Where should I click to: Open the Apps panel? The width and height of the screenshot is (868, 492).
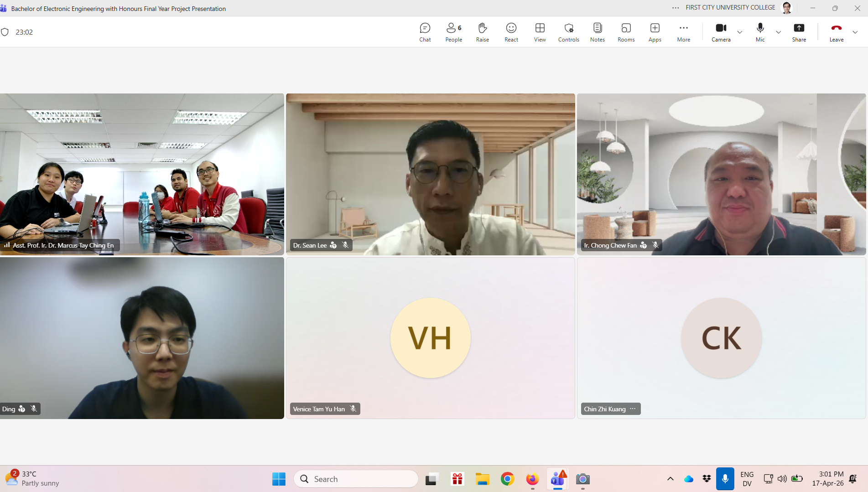(655, 32)
